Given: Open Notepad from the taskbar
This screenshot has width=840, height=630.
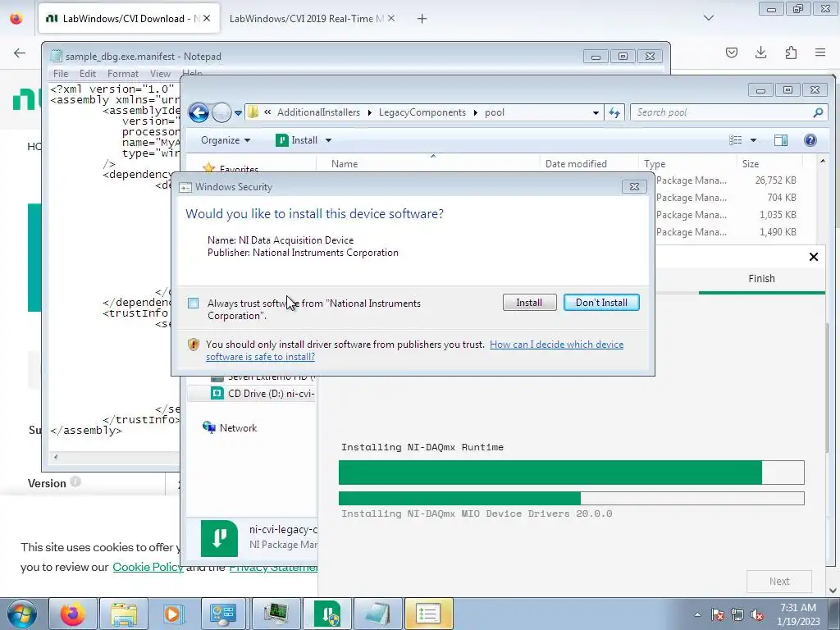Looking at the screenshot, I should pos(377,614).
